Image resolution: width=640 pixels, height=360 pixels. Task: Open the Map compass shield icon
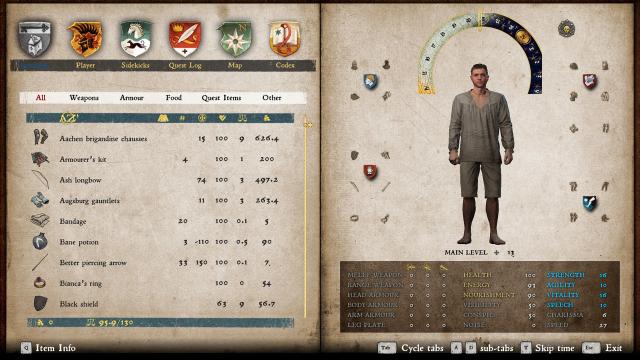click(x=235, y=39)
